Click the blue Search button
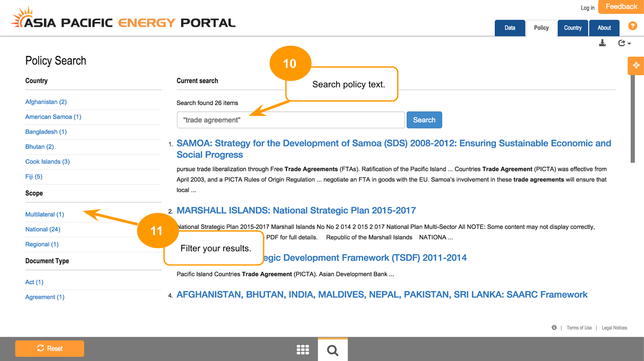The height and width of the screenshot is (361, 644). point(424,120)
